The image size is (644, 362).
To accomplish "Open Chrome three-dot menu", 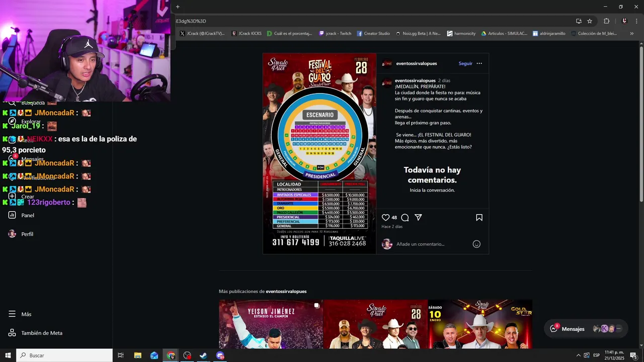I will coord(636,21).
